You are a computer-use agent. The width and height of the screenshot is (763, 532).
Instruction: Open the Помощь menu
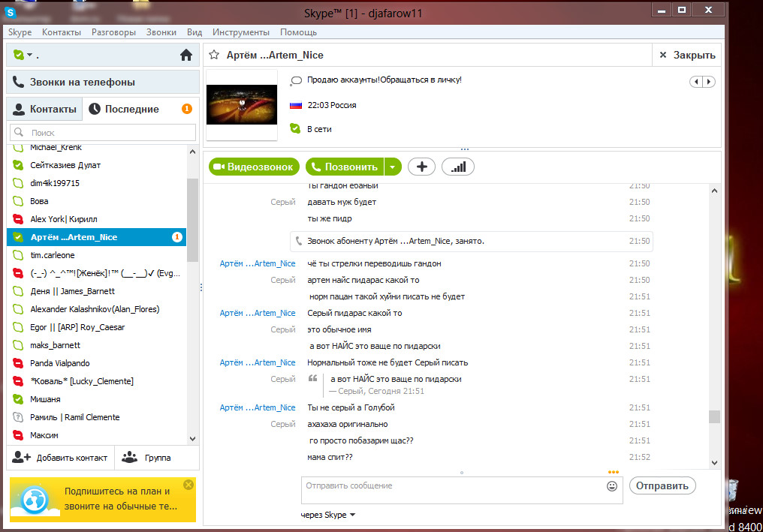(298, 32)
